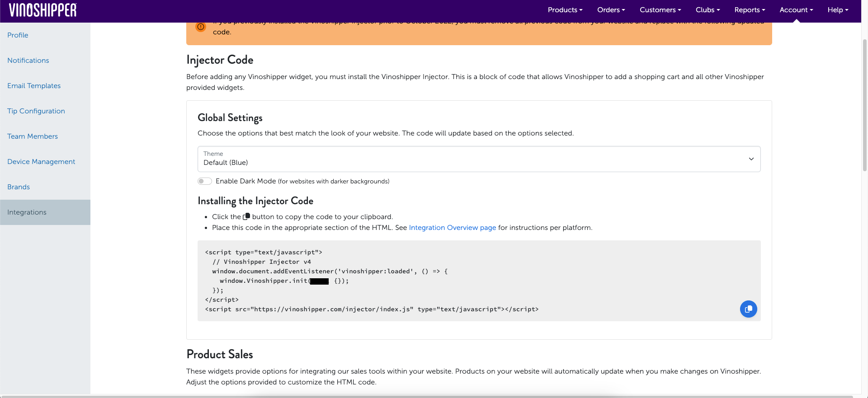The image size is (868, 398).
Task: Click the script src line in code
Action: 372,309
